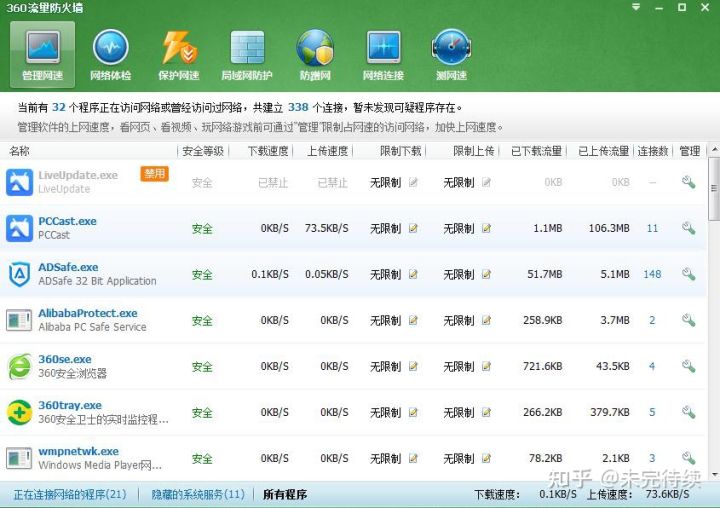
Task: Edit upload limit for ADSafe.exe
Action: click(x=486, y=274)
